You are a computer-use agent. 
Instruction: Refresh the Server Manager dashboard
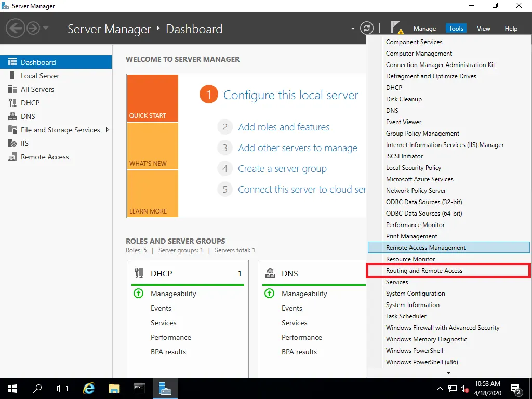point(367,28)
